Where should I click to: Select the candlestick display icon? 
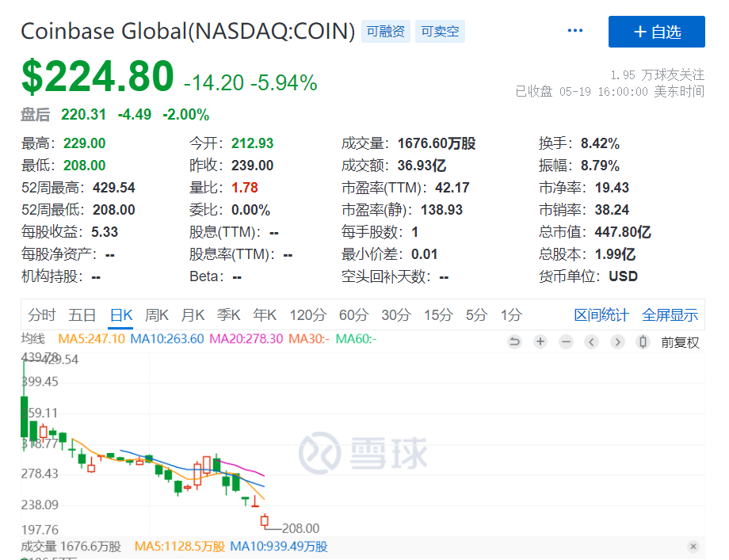coord(642,341)
